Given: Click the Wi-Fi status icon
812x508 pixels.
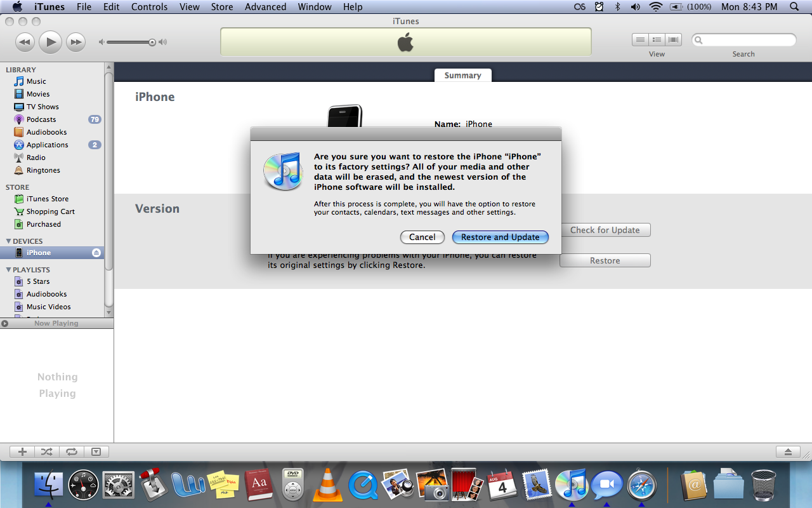Looking at the screenshot, I should click(x=656, y=7).
